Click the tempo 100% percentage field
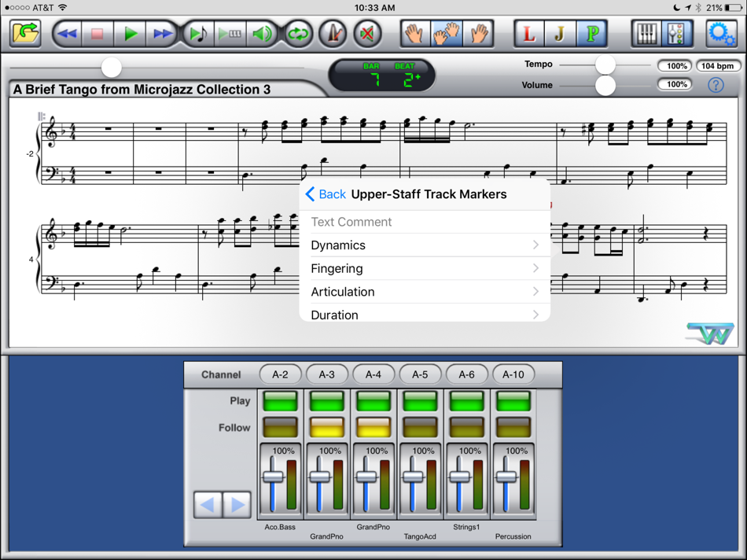 tap(675, 66)
